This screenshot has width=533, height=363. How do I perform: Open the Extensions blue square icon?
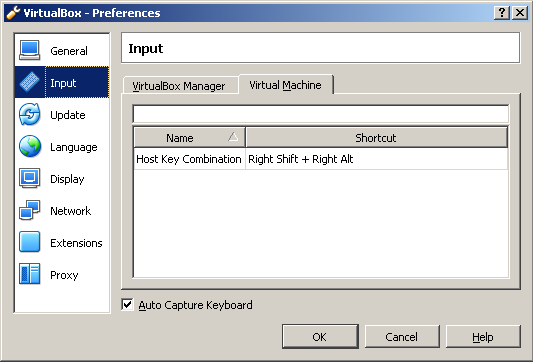(30, 242)
